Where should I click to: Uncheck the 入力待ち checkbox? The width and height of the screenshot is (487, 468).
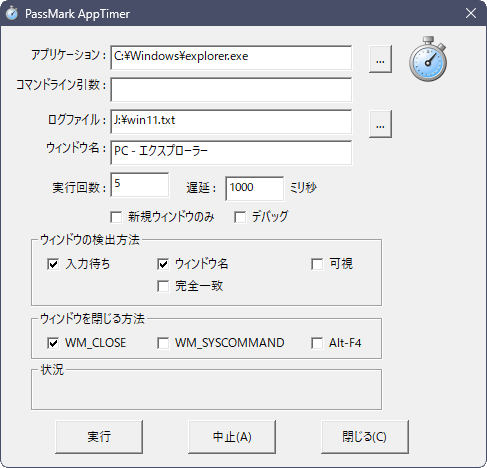click(53, 264)
